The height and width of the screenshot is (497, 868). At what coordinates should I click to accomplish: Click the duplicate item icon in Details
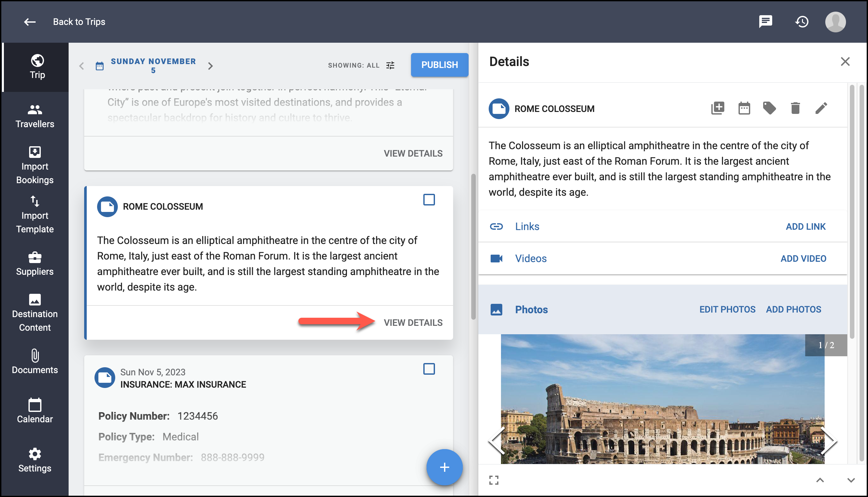[x=718, y=108]
